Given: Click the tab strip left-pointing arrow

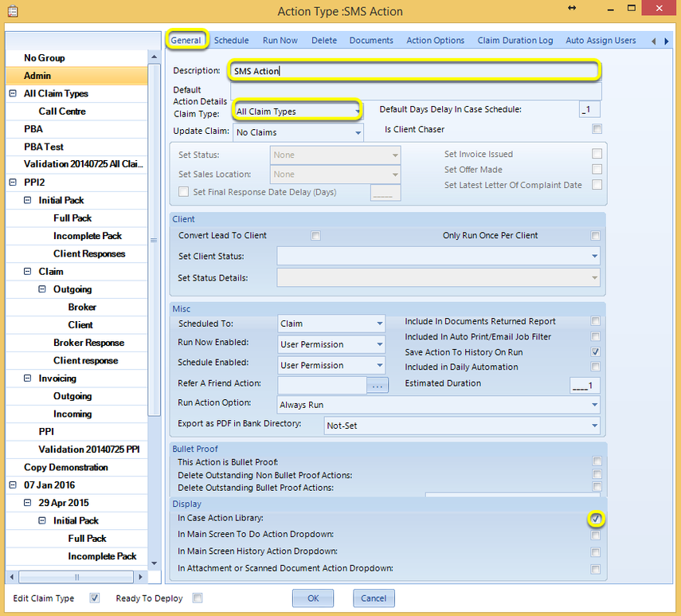Looking at the screenshot, I should tap(653, 41).
